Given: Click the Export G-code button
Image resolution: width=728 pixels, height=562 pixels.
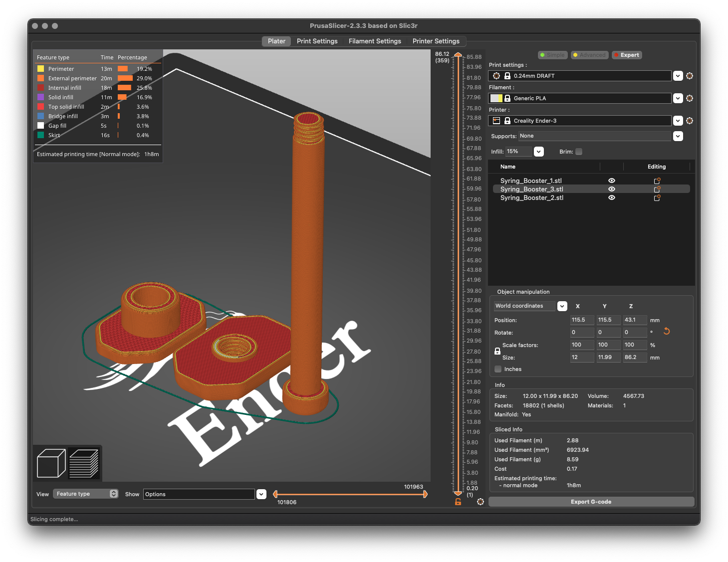Looking at the screenshot, I should tap(591, 502).
